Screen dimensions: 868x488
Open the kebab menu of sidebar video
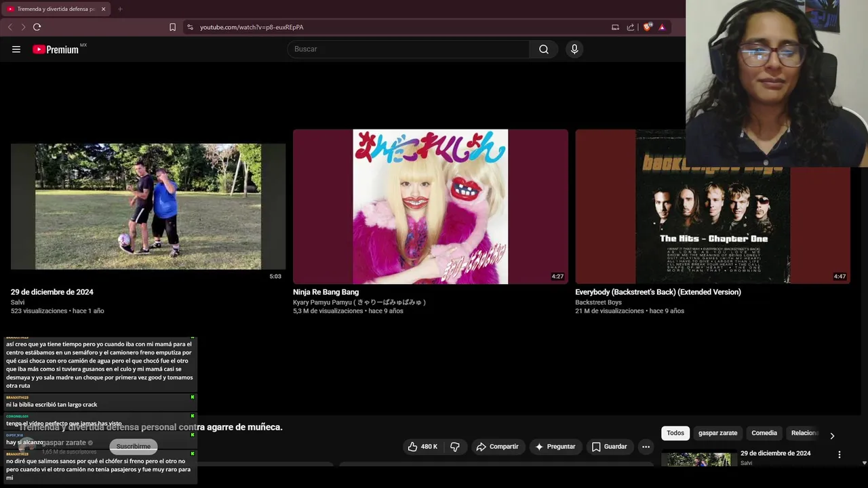(x=840, y=455)
